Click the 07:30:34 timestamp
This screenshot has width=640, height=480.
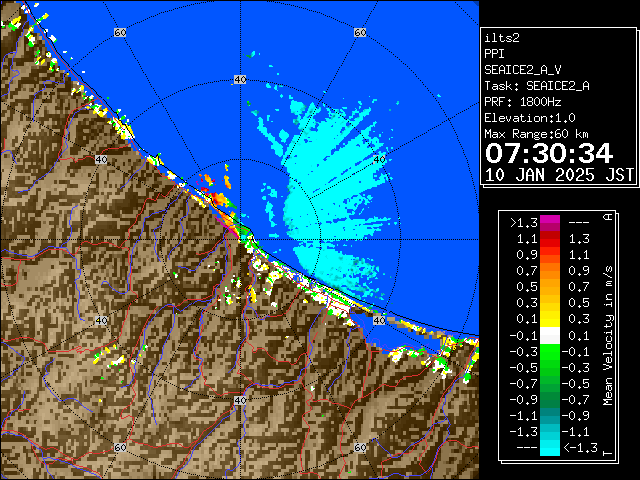[x=549, y=153]
